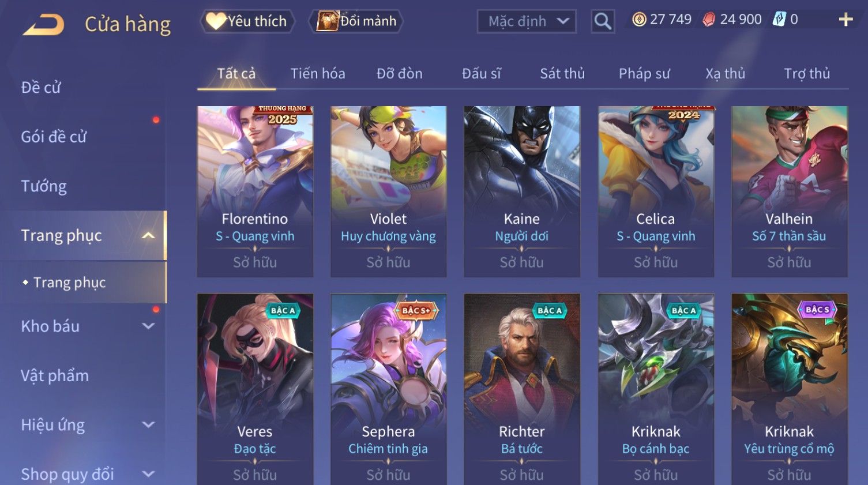Screen dimensions: 868x485
Task: Switch to the Pháp sư tab
Action: pos(644,74)
